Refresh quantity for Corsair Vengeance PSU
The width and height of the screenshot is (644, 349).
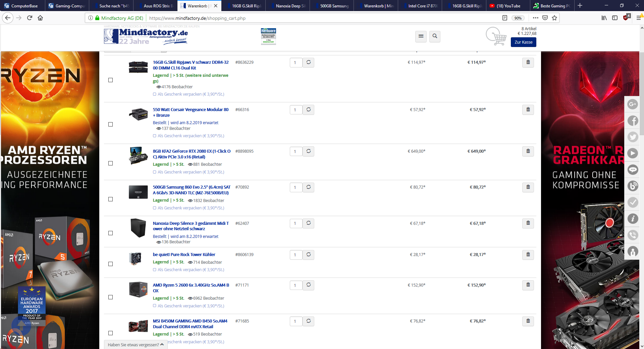pyautogui.click(x=308, y=110)
